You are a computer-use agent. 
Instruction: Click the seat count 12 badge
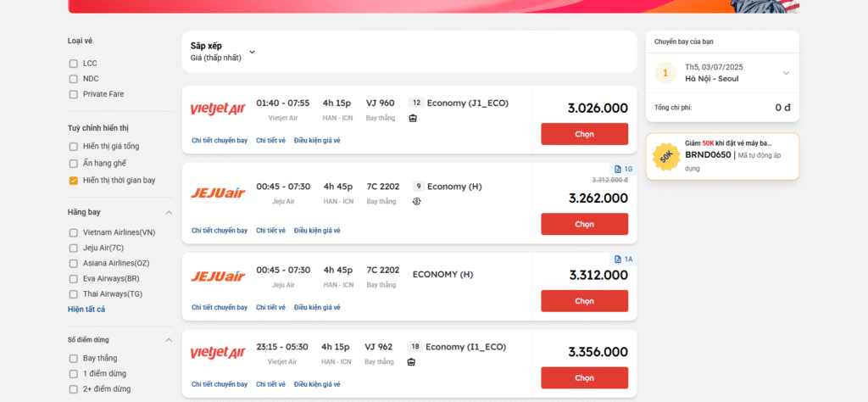point(416,103)
